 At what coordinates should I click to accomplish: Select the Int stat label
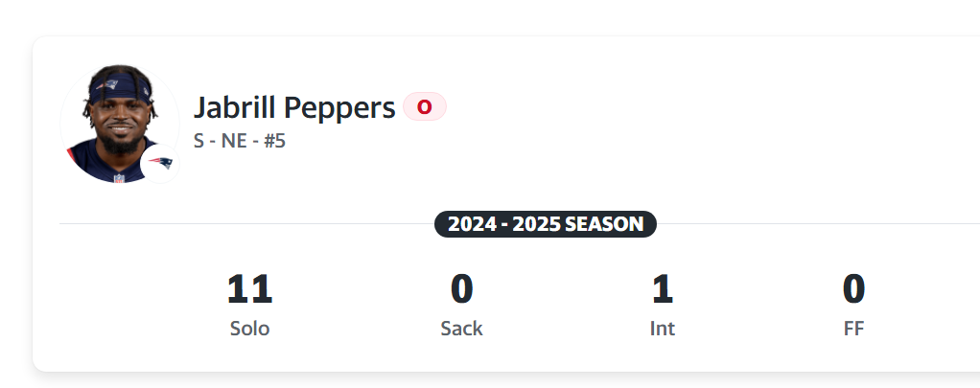(x=662, y=329)
